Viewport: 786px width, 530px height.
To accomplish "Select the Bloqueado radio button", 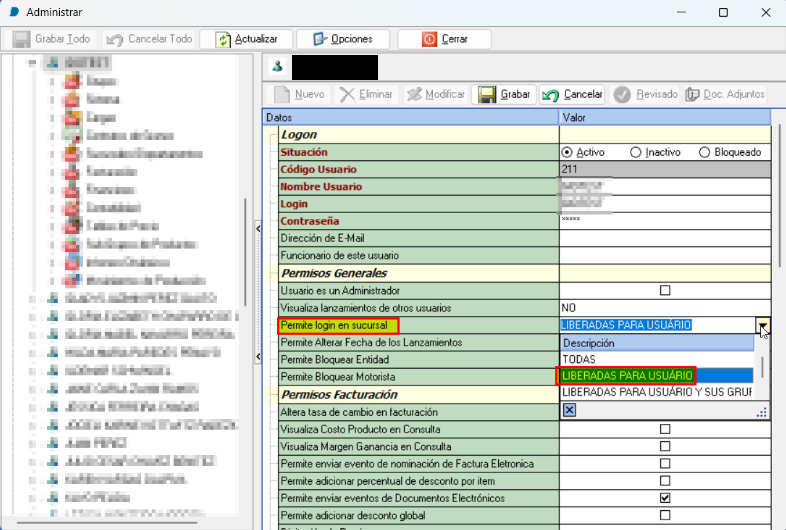I will 704,152.
